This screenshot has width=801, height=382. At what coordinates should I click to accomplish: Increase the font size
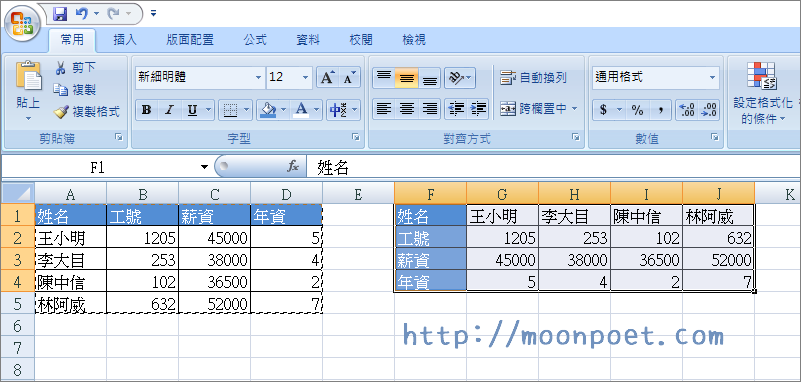[327, 78]
